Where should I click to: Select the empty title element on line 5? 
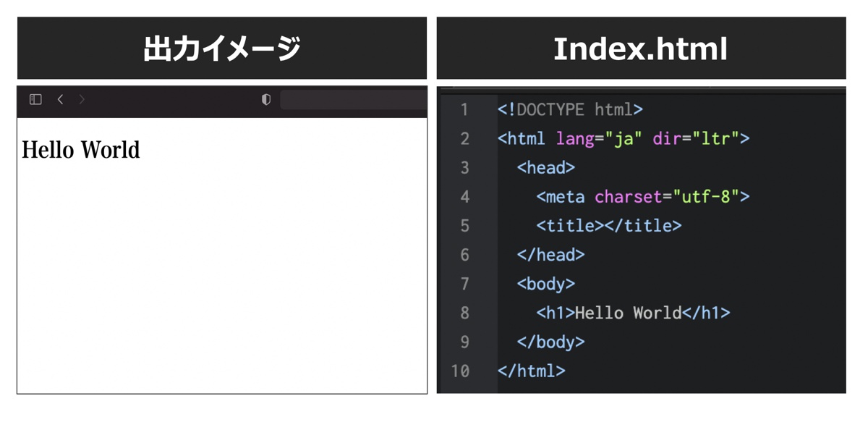[x=610, y=225]
